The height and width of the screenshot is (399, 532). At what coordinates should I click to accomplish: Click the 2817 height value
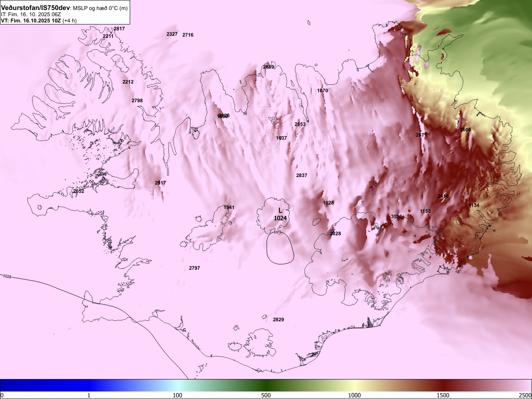coord(119,29)
